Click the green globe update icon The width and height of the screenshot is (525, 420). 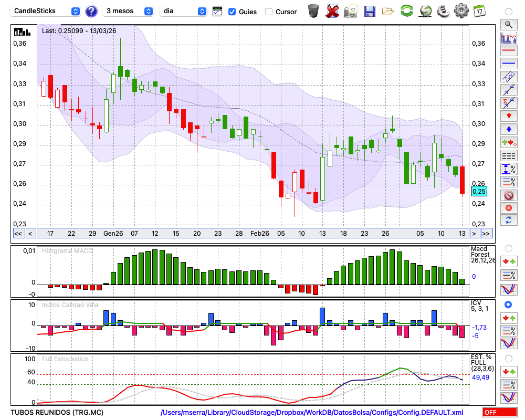pyautogui.click(x=426, y=10)
